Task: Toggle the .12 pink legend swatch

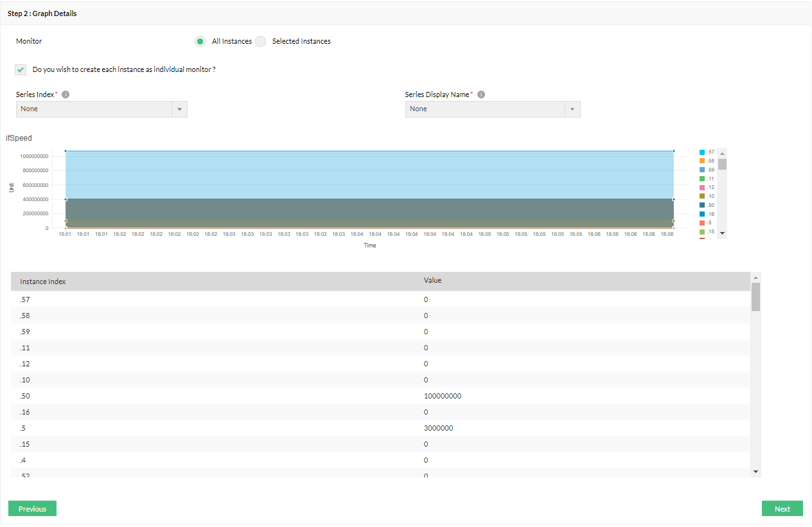Action: coord(702,188)
